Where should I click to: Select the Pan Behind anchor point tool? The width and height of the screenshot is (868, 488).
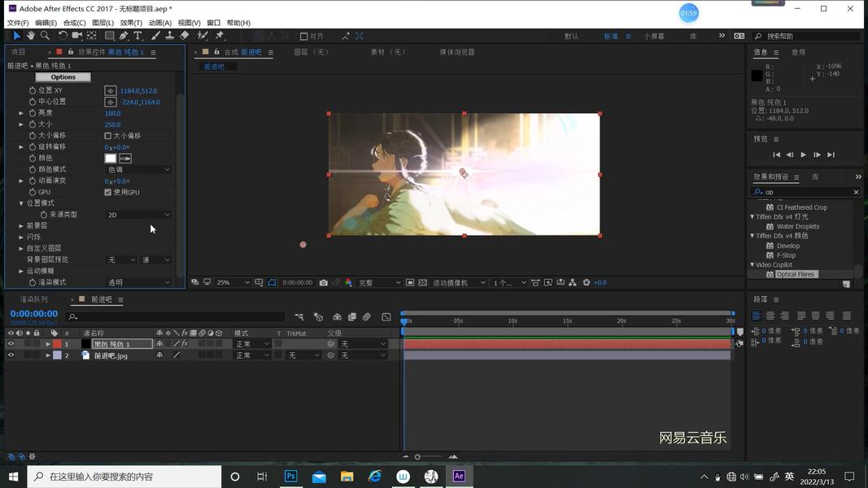(92, 36)
